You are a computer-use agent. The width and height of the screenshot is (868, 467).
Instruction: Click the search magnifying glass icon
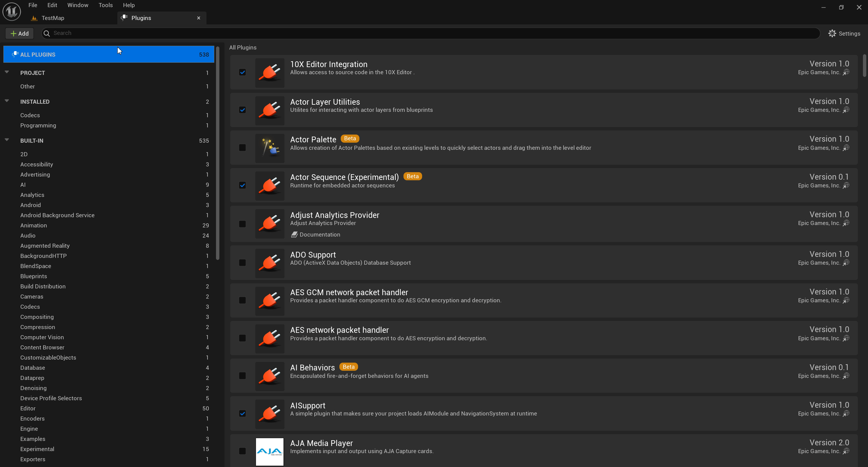click(x=47, y=33)
